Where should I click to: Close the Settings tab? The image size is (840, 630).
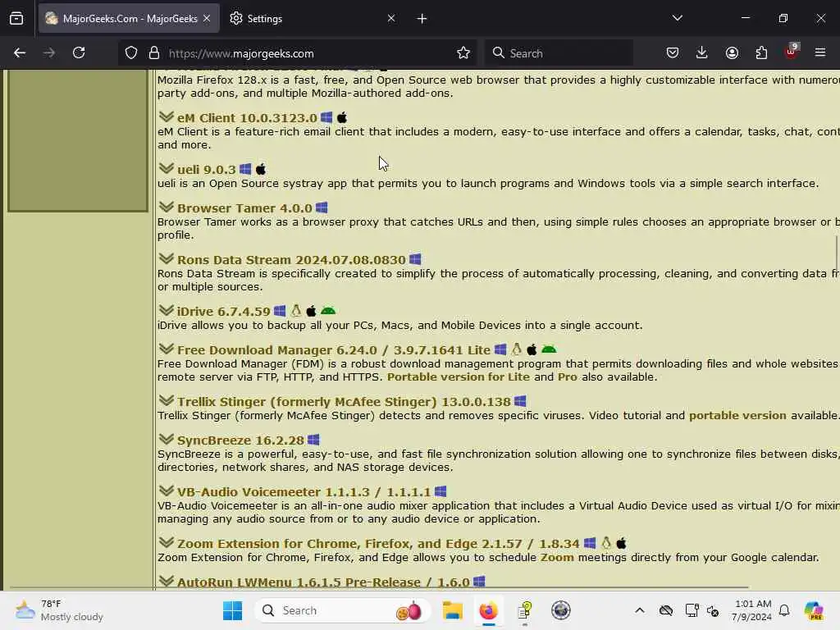point(391,18)
